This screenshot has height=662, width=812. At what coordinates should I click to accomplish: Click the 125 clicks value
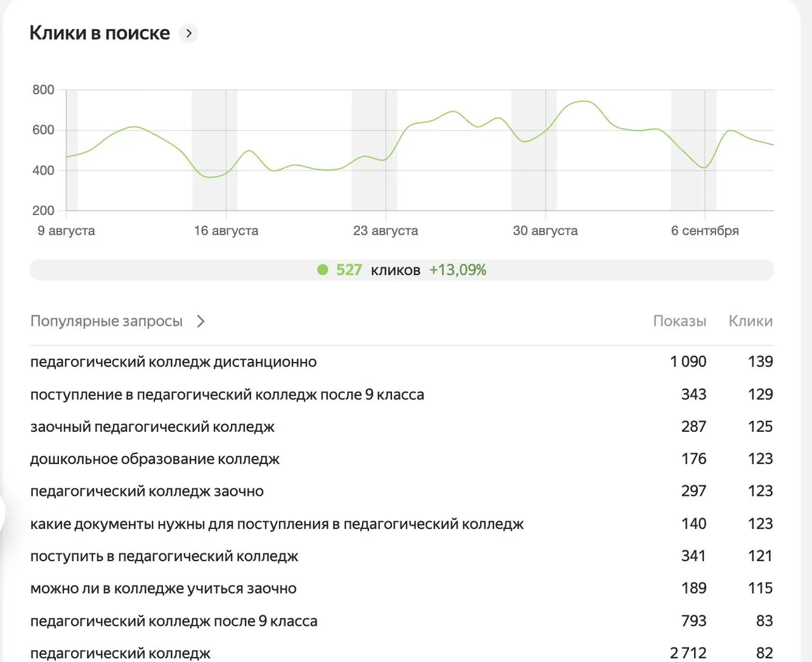point(761,427)
